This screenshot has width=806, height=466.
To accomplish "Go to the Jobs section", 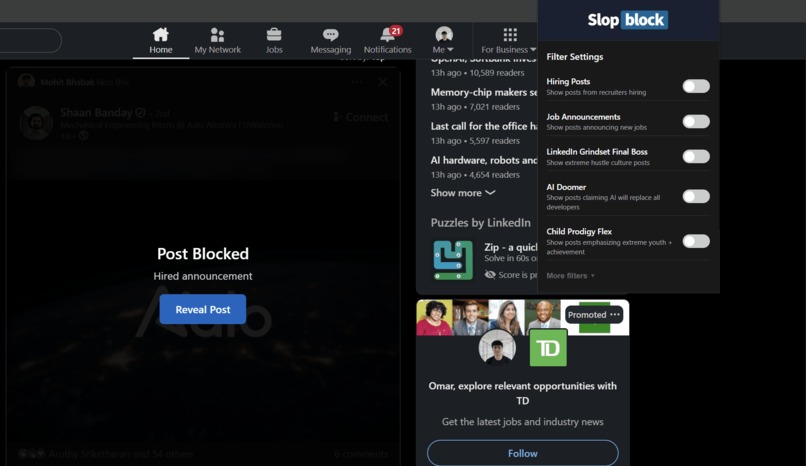I will tap(274, 41).
